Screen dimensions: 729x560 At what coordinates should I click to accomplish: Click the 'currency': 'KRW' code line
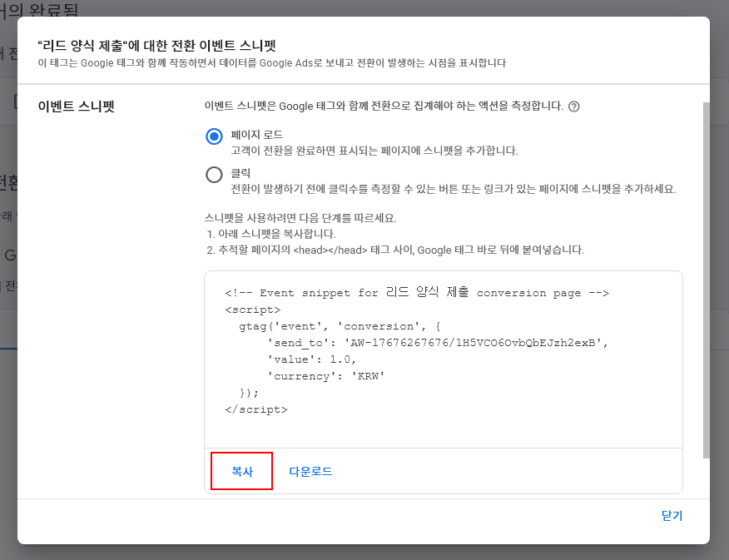325,376
